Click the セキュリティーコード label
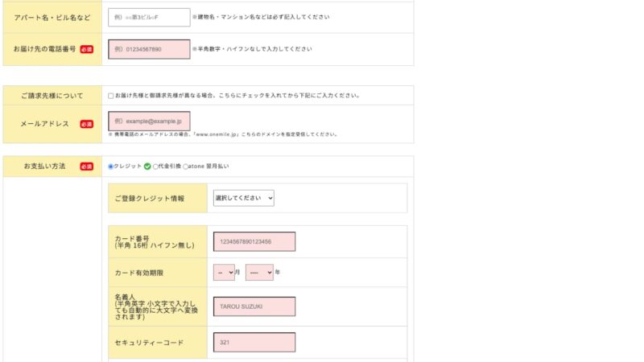This screenshot has width=644, height=362. click(149, 343)
